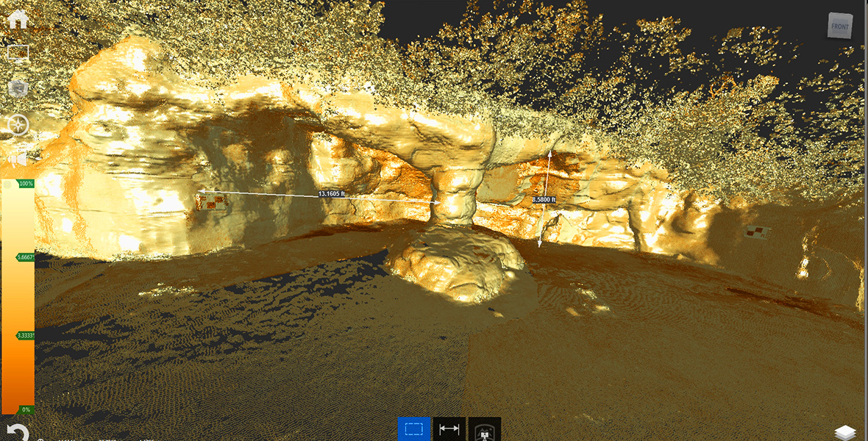This screenshot has height=441, width=868.
Task: Click the checkerboard scan target on right
Action: click(755, 233)
